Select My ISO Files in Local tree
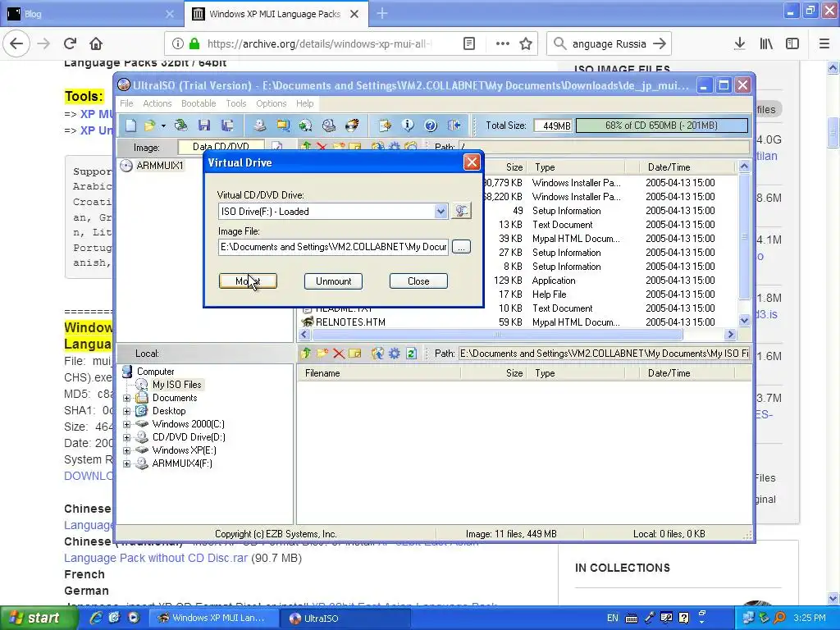This screenshot has height=630, width=840. (x=176, y=385)
